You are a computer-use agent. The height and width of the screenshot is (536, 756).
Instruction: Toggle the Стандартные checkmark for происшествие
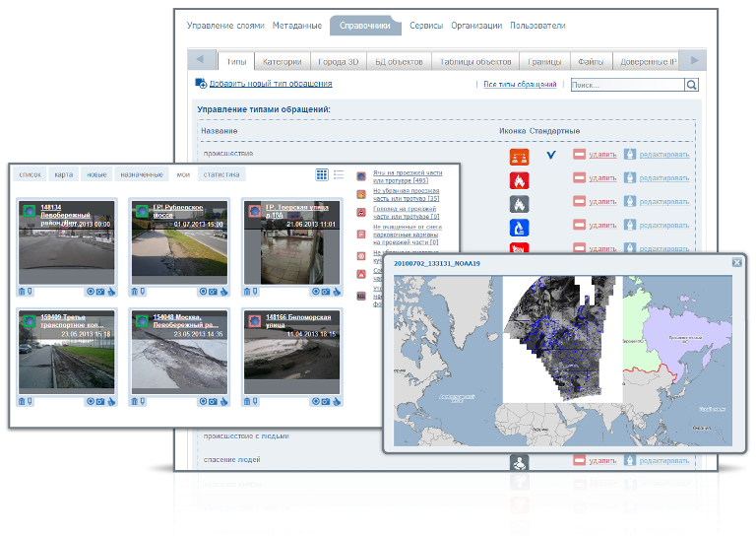point(550,155)
